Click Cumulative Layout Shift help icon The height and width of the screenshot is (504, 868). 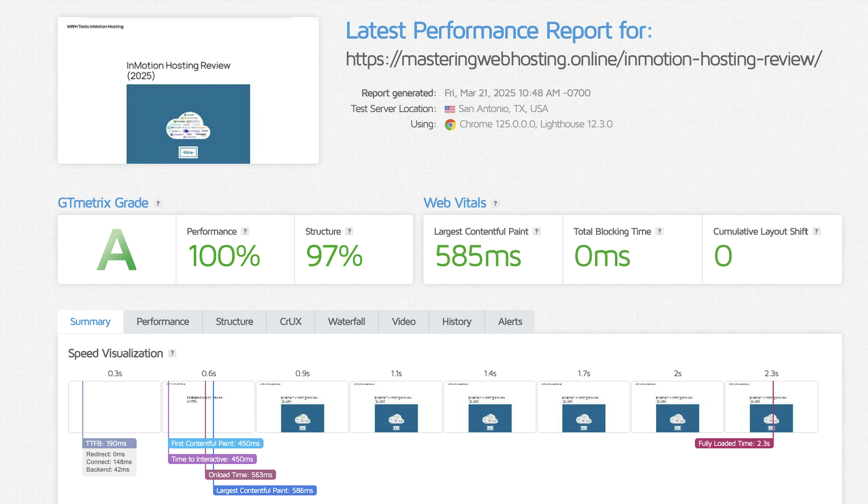816,231
